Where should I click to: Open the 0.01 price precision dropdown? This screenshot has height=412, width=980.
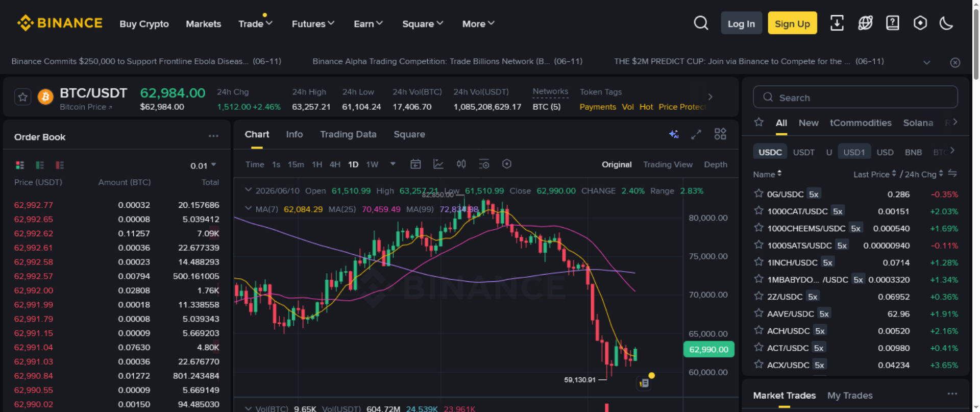click(x=203, y=165)
